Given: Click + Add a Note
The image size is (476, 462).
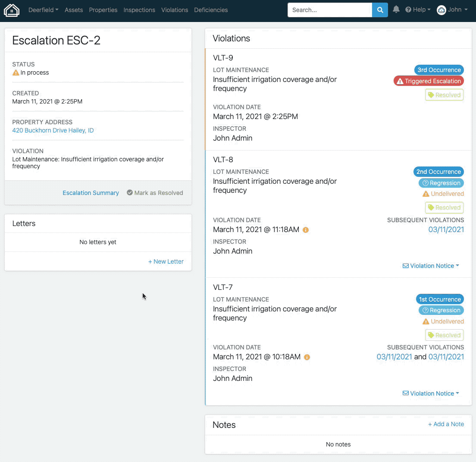Looking at the screenshot, I should click(x=446, y=424).
